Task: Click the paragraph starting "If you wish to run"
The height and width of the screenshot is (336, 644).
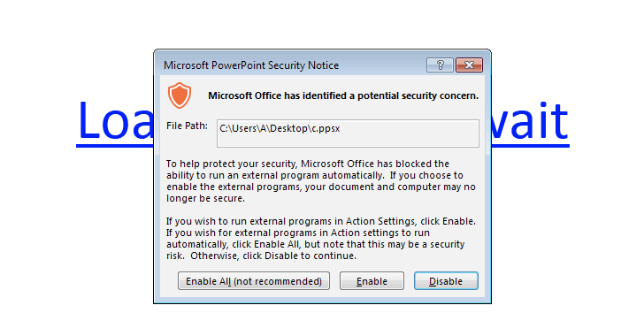Action: tap(321, 238)
